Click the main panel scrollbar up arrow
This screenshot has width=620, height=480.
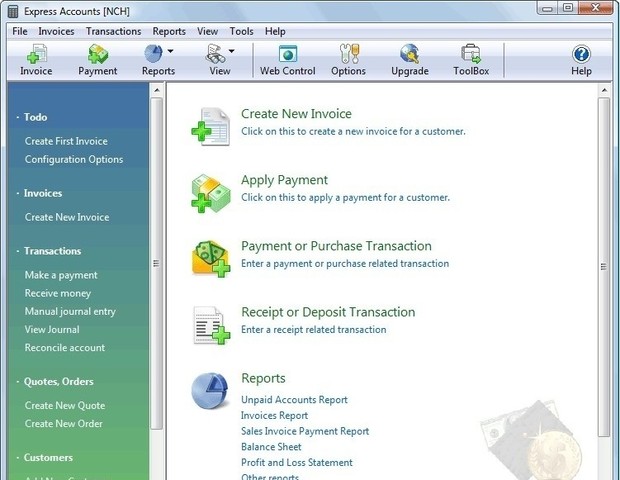(604, 90)
